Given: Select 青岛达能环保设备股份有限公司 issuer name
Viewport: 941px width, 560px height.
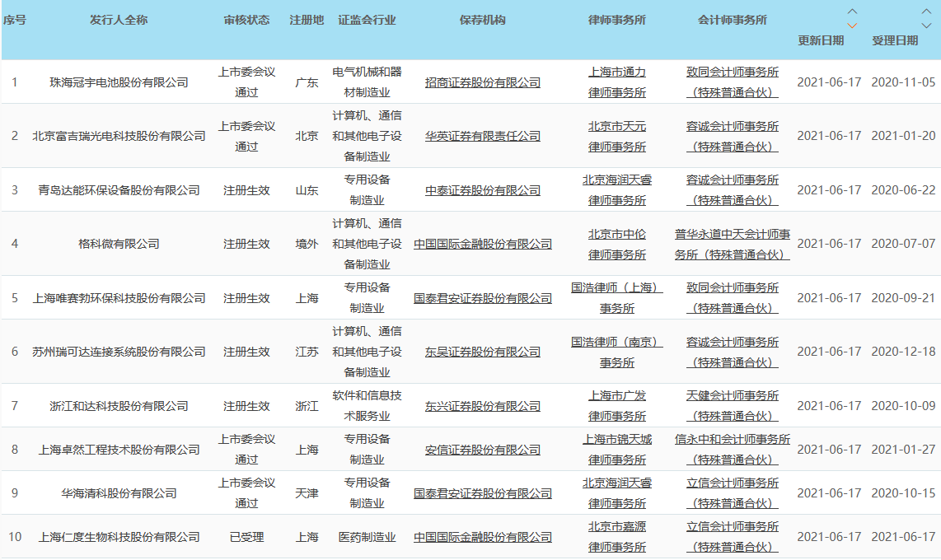Looking at the screenshot, I should coord(119,191).
